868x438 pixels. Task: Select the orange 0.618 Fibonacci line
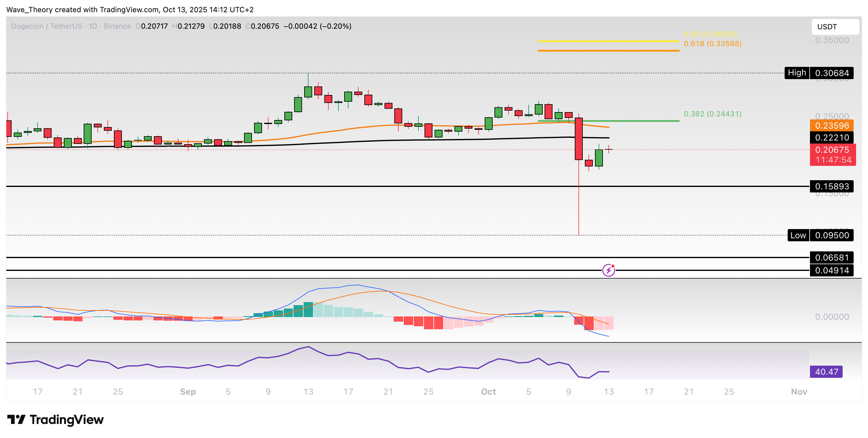(x=608, y=50)
